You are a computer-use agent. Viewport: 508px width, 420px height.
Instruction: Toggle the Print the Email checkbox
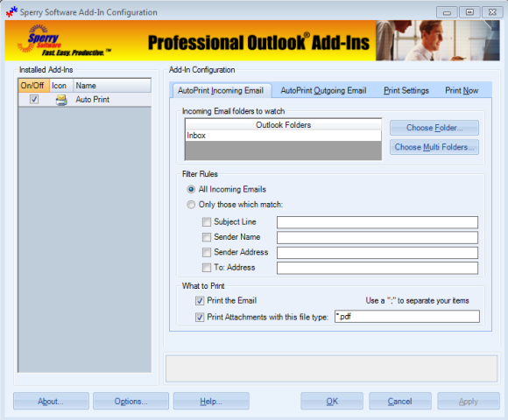point(200,301)
